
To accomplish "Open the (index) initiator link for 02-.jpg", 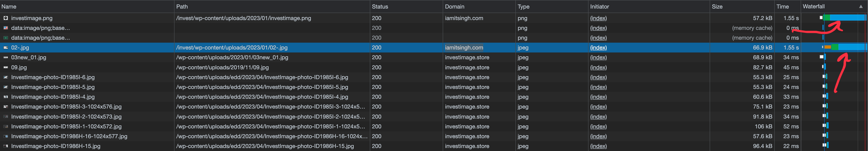I will click(x=598, y=48).
